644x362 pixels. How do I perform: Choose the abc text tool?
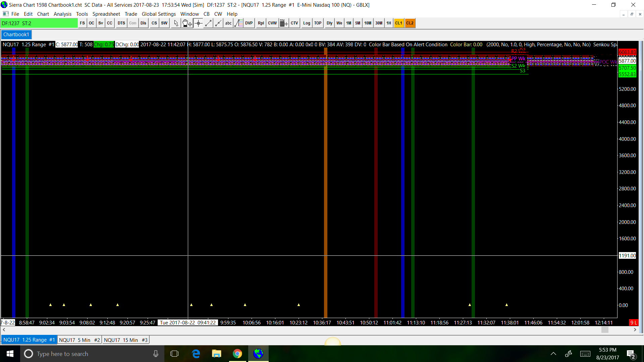228,23
